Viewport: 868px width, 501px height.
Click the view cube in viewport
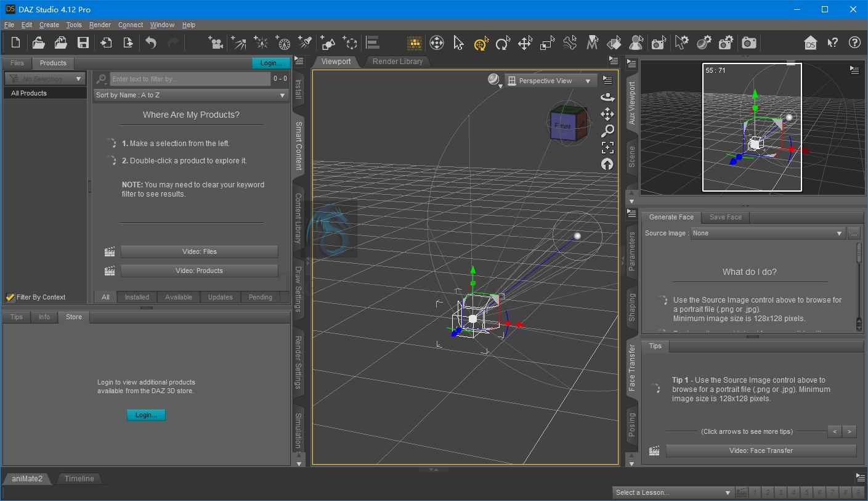coord(567,124)
